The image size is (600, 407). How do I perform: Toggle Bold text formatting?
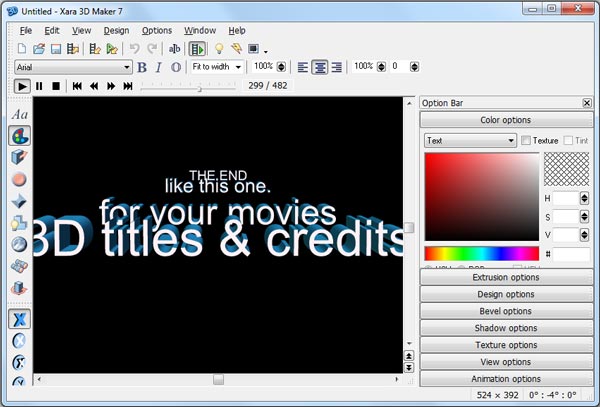[142, 67]
